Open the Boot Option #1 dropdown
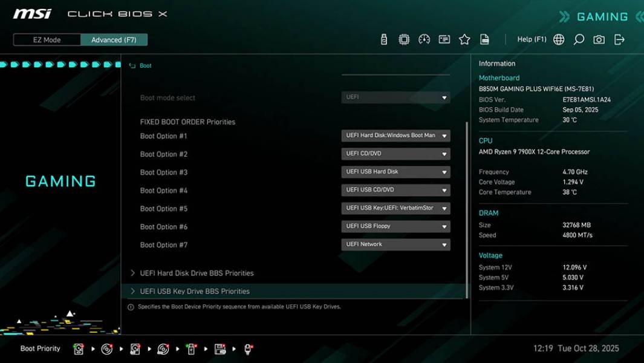644x363 pixels. 395,136
